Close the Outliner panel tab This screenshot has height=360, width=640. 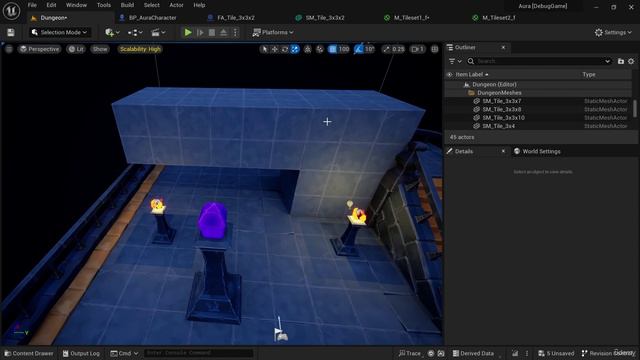(x=503, y=48)
